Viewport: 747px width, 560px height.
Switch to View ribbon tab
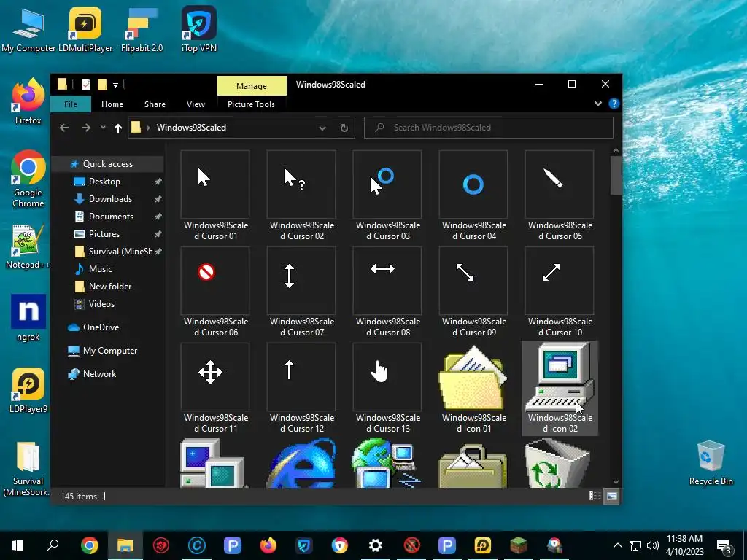tap(196, 104)
